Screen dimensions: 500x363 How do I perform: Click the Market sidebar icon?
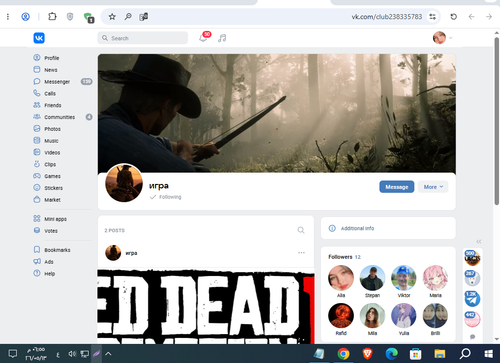pos(37,200)
